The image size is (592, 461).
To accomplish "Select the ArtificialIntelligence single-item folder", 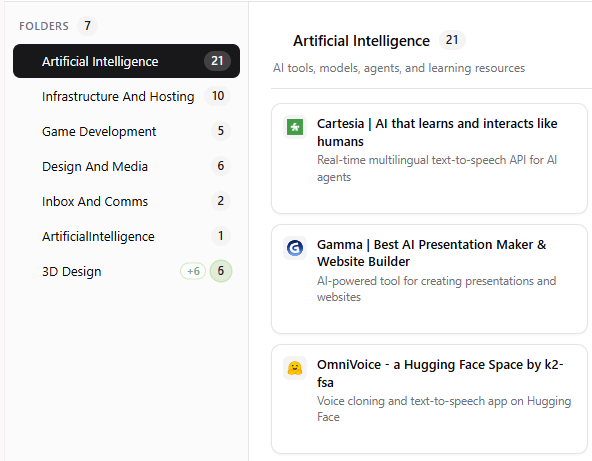I will point(126,236).
